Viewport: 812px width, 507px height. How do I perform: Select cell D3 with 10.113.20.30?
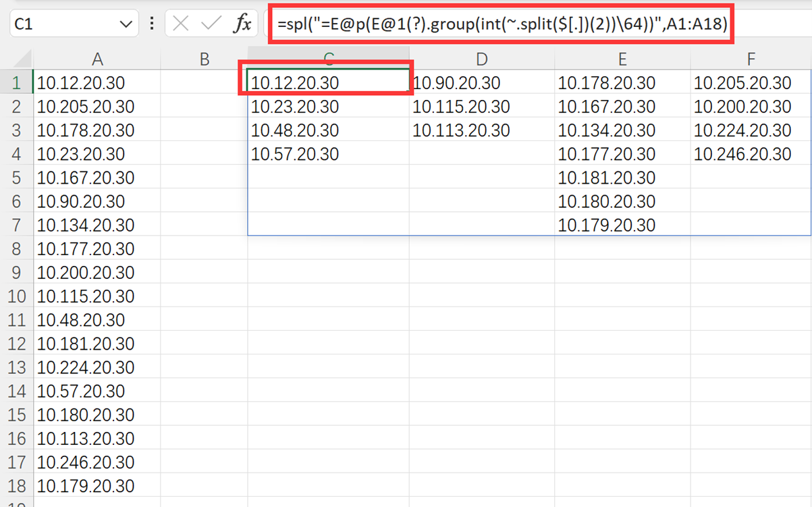(481, 130)
